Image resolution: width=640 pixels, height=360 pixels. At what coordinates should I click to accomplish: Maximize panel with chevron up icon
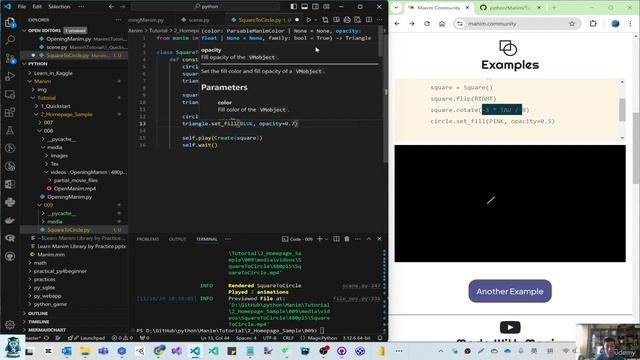pos(369,239)
